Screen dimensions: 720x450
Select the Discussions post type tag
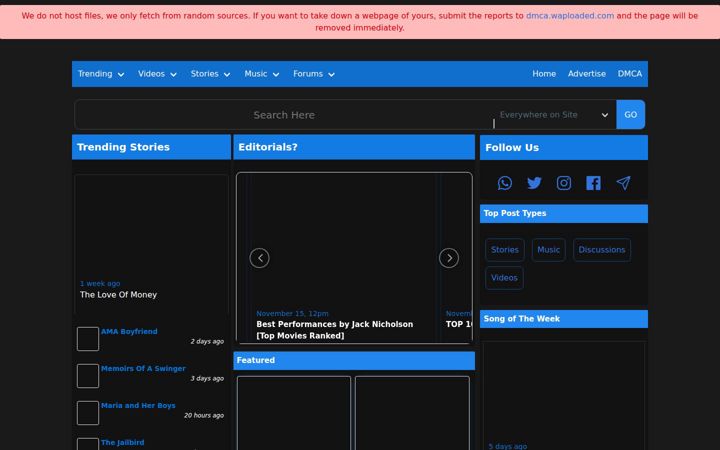(x=602, y=250)
